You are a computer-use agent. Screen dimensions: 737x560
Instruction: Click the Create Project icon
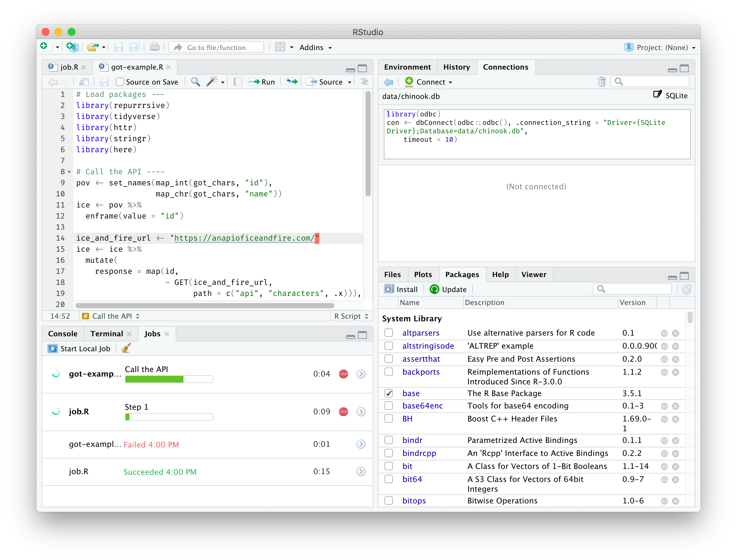[x=72, y=47]
